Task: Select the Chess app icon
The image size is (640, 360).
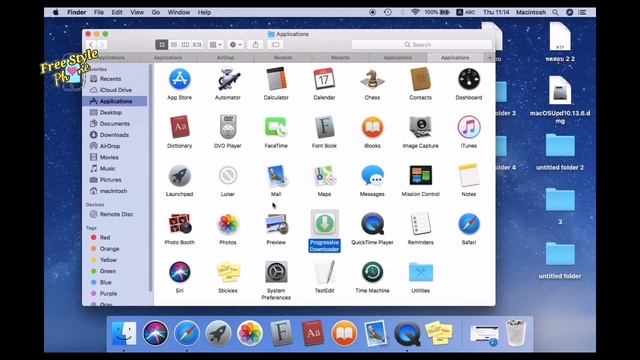Action: (372, 79)
